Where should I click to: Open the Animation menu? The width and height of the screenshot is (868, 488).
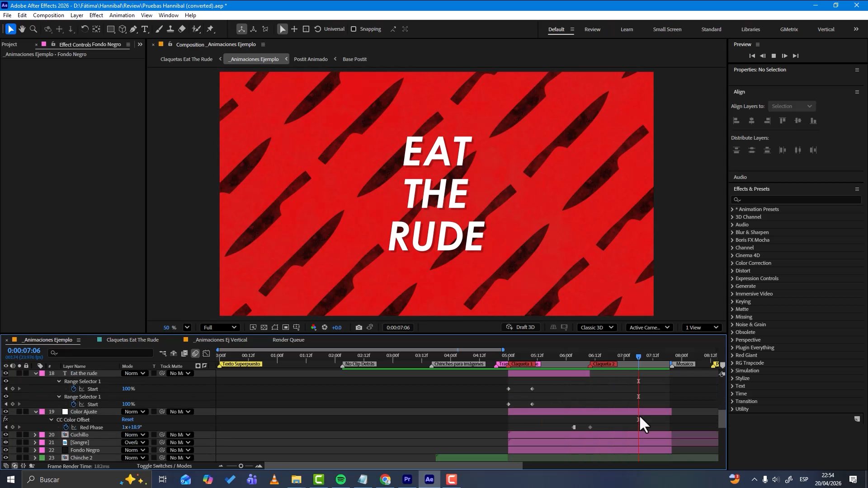(122, 15)
